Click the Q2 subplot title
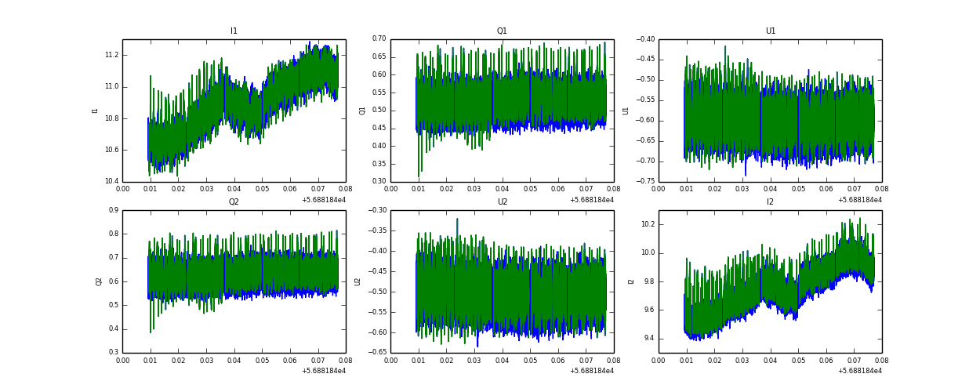The image size is (980, 392). [x=234, y=202]
